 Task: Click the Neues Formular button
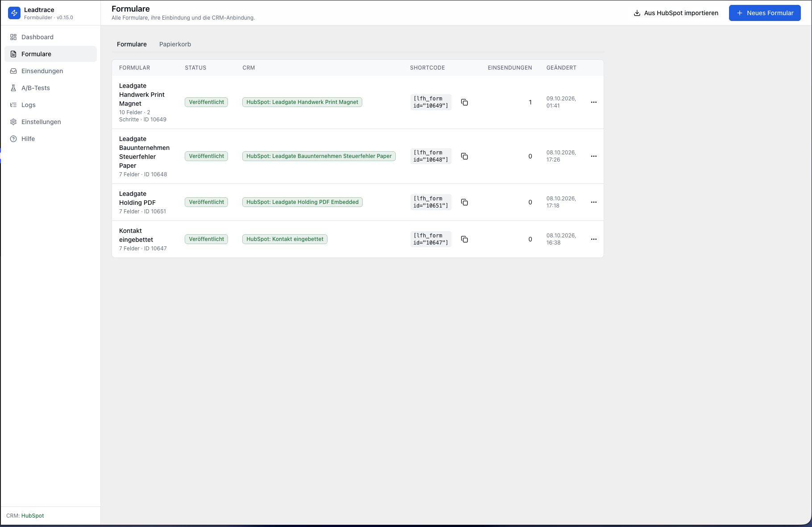[x=765, y=13]
